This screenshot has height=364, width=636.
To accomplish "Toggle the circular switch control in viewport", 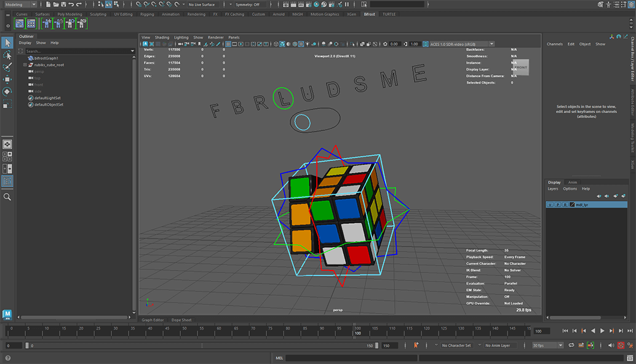I will tap(302, 122).
